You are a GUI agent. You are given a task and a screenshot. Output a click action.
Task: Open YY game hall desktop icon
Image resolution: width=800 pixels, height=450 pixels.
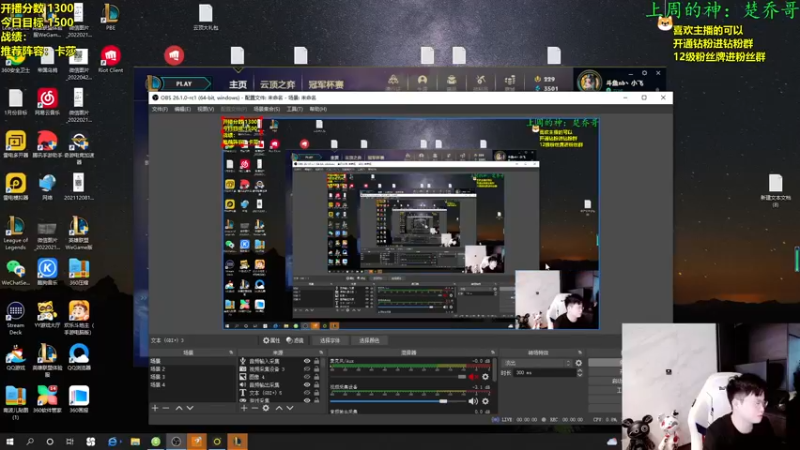[x=47, y=314]
